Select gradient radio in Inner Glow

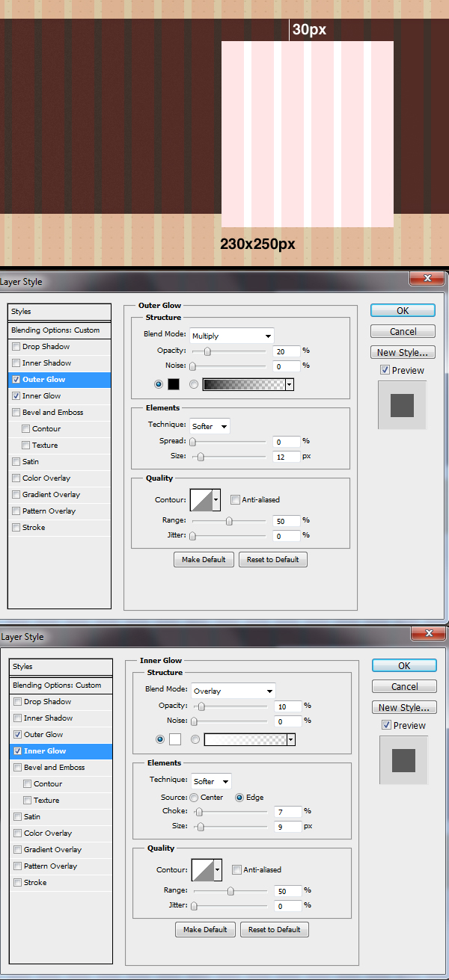click(x=195, y=739)
